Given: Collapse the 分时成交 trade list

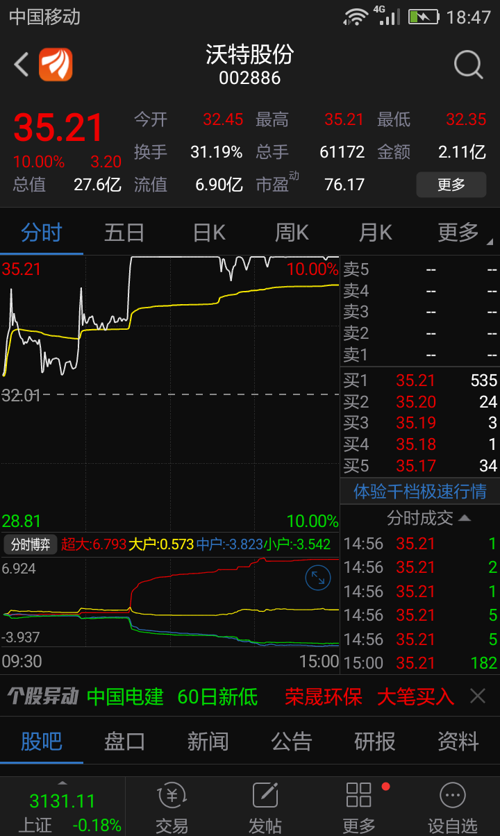Looking at the screenshot, I should coord(428,518).
